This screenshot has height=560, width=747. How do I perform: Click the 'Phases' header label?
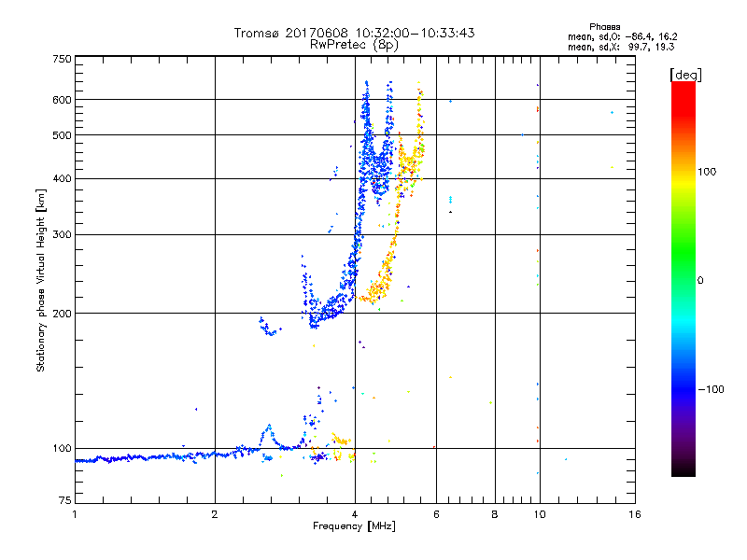coord(604,27)
